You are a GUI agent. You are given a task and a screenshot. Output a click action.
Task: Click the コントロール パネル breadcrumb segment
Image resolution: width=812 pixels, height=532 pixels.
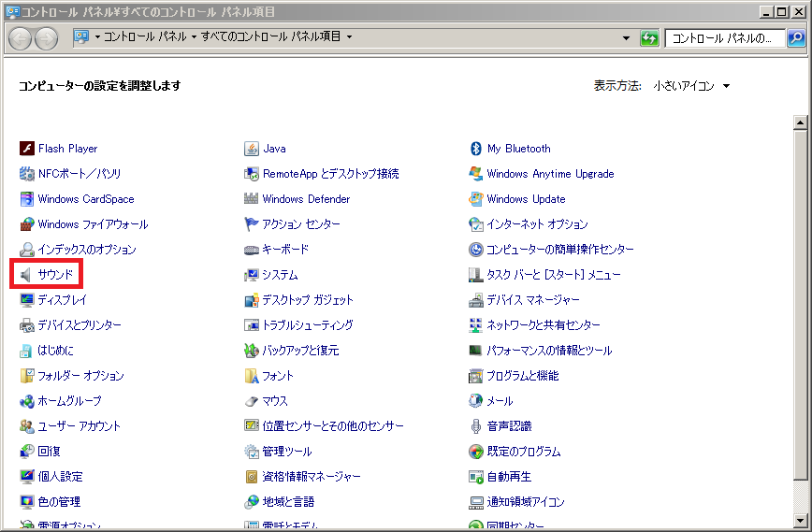tap(145, 36)
